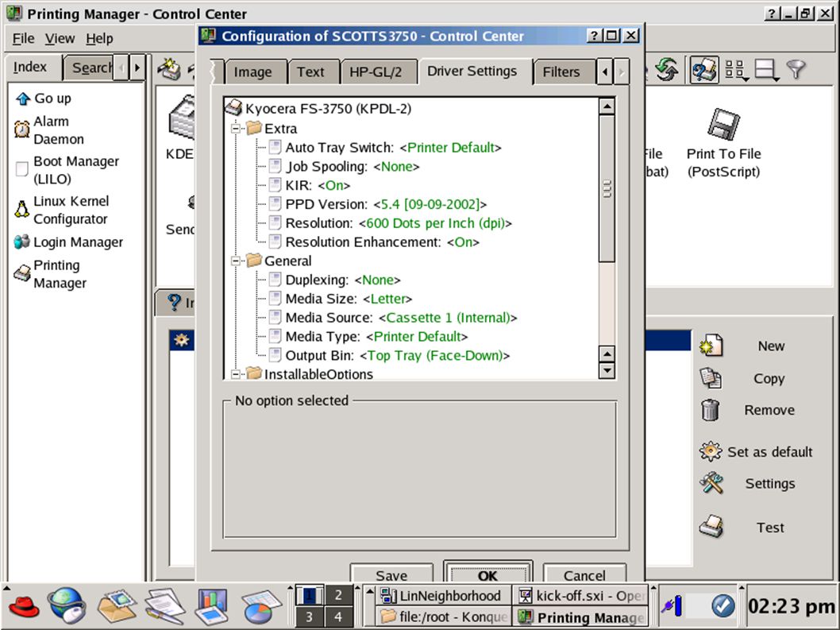Launch the spreadsheet pie-chart icon in panel

[261, 606]
